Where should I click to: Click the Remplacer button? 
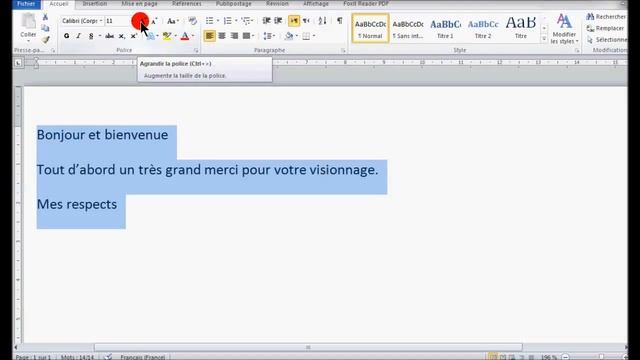pyautogui.click(x=605, y=28)
